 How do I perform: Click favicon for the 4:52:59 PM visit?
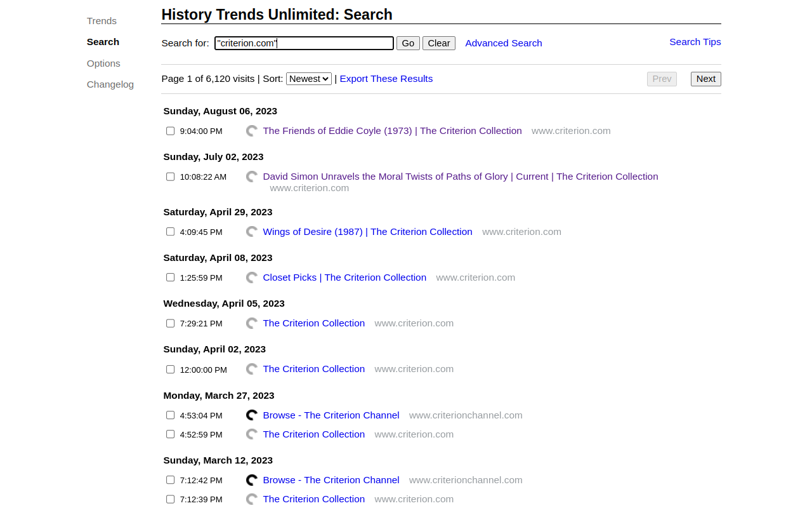pyautogui.click(x=252, y=434)
